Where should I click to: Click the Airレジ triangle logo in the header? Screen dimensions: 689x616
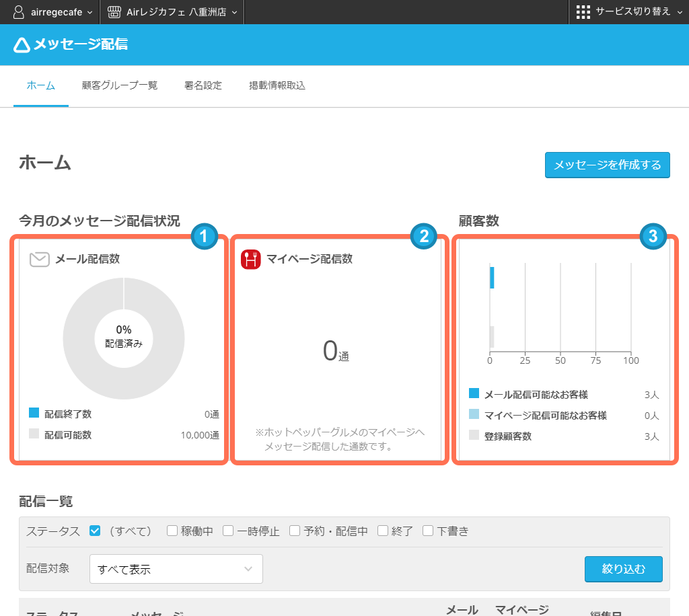[x=22, y=44]
